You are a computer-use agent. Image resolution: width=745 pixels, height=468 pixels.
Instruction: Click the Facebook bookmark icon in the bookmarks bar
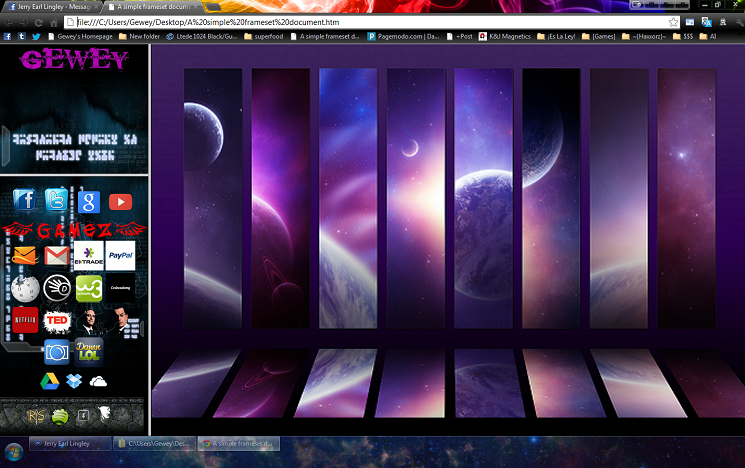7,36
